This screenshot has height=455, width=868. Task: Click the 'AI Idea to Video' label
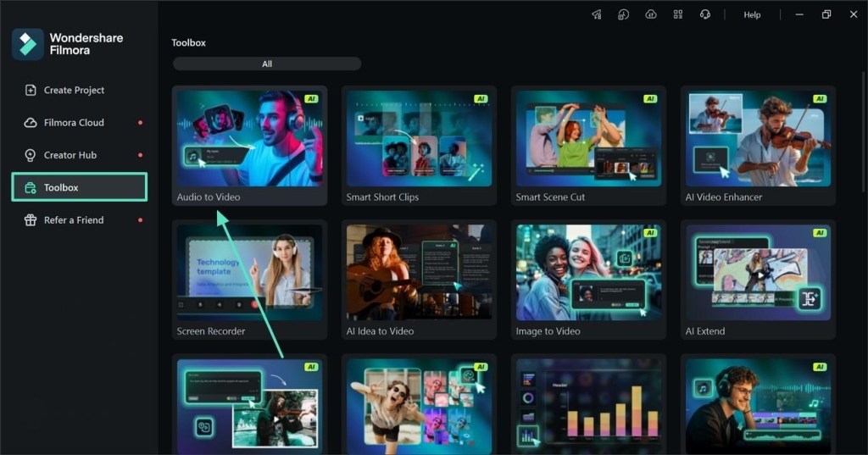[x=380, y=331]
